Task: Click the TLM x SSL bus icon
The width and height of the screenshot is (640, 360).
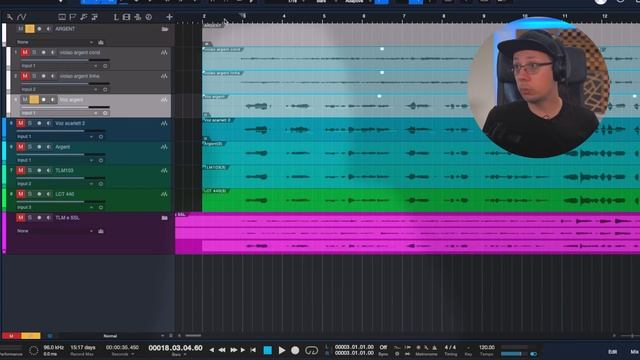Action: coord(101,231)
